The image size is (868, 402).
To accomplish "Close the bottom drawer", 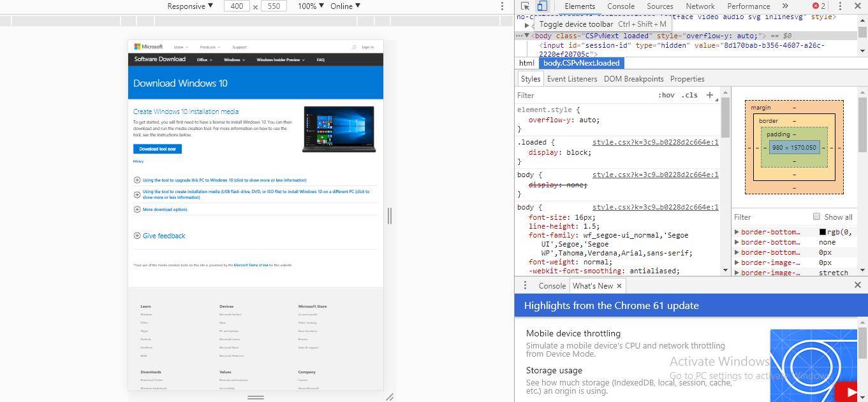I will [858, 285].
